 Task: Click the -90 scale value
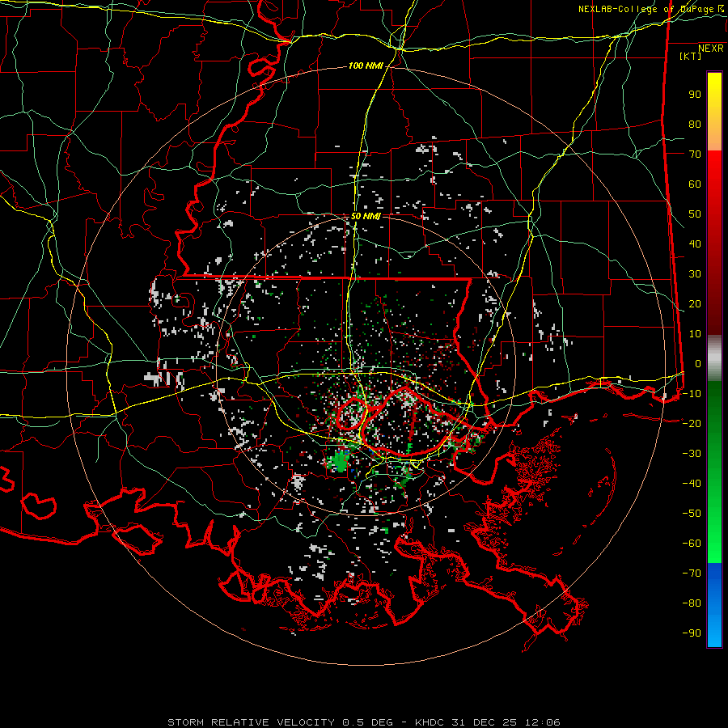(x=692, y=633)
